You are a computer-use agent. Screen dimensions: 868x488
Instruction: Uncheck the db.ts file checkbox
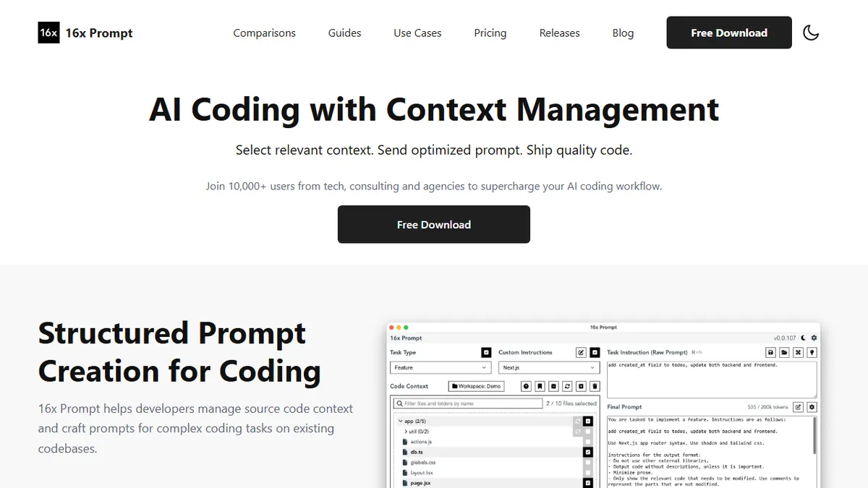click(588, 452)
